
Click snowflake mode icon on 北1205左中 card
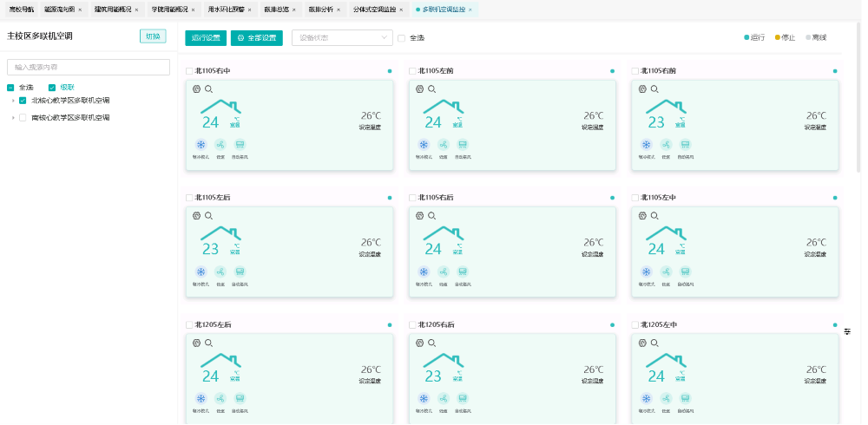(x=647, y=399)
